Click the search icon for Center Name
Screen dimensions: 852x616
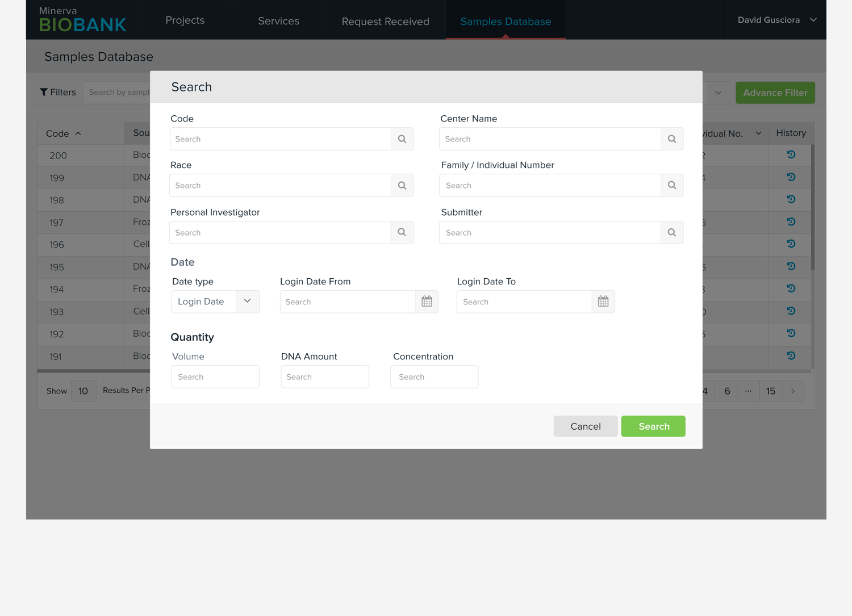point(672,139)
